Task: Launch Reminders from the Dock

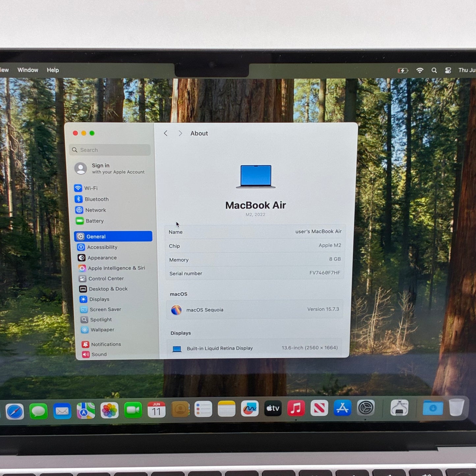Action: coord(203,409)
